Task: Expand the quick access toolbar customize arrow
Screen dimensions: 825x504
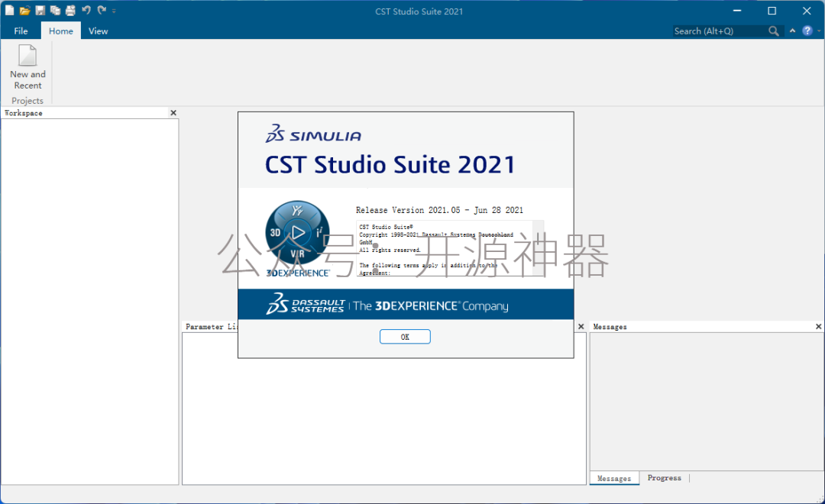Action: [x=114, y=11]
